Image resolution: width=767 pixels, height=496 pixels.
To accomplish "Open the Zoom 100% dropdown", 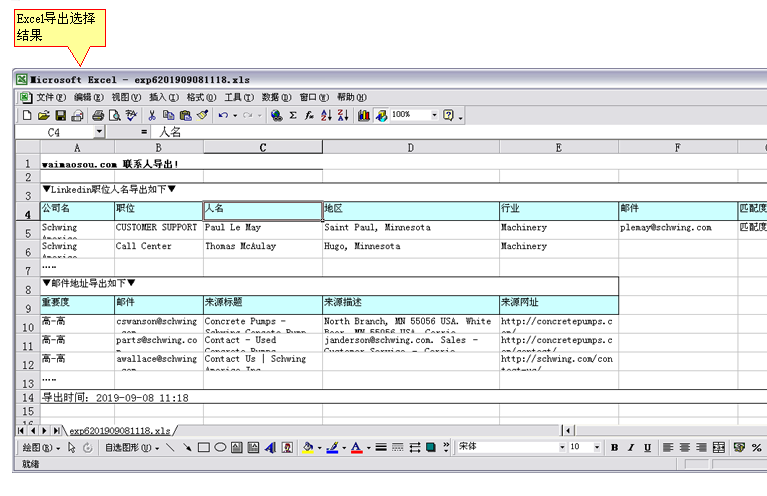I will [434, 115].
